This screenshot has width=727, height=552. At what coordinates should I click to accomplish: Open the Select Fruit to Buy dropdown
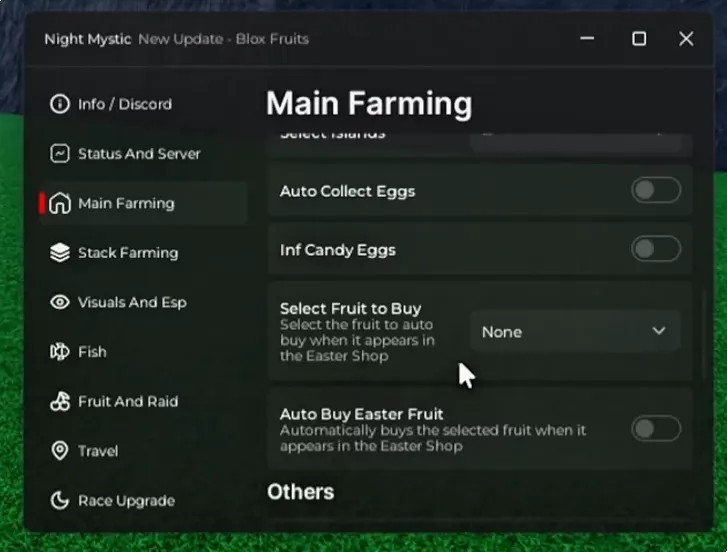click(x=574, y=332)
